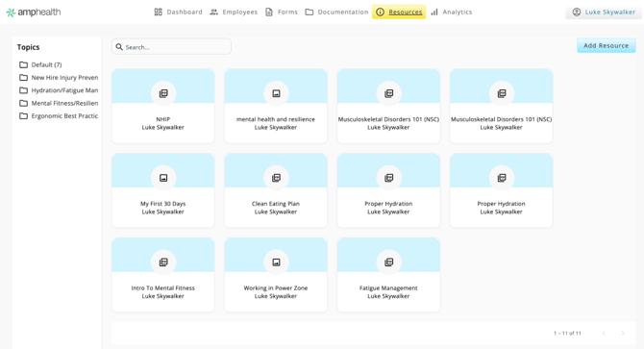Viewport: 644px width, 349px height.
Task: Open the NHIP resource title
Action: point(163,119)
